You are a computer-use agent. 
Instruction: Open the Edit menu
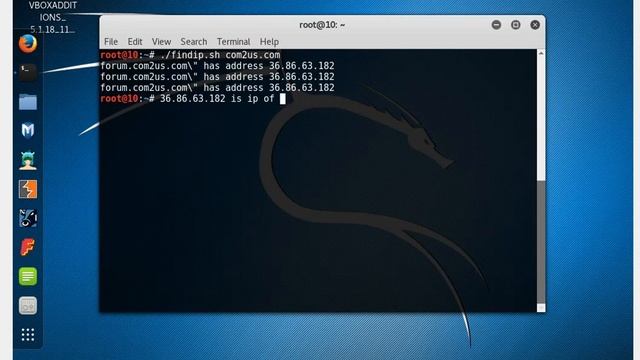tap(135, 42)
